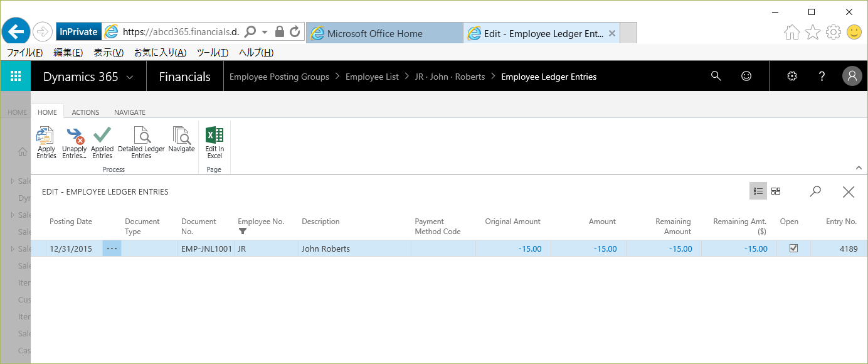Open the settings gear in the Dynamics header
The width and height of the screenshot is (868, 364).
[x=792, y=76]
